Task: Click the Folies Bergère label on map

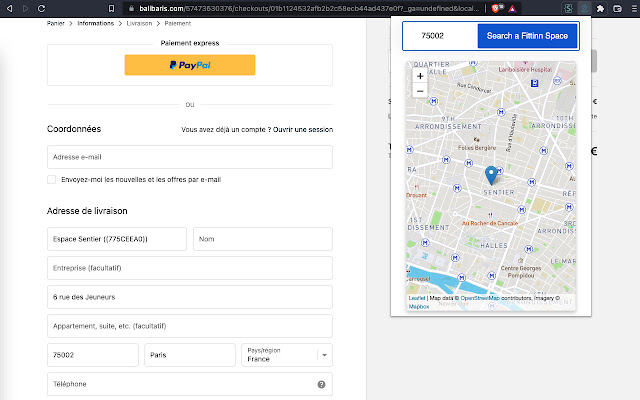Action: 477,148
